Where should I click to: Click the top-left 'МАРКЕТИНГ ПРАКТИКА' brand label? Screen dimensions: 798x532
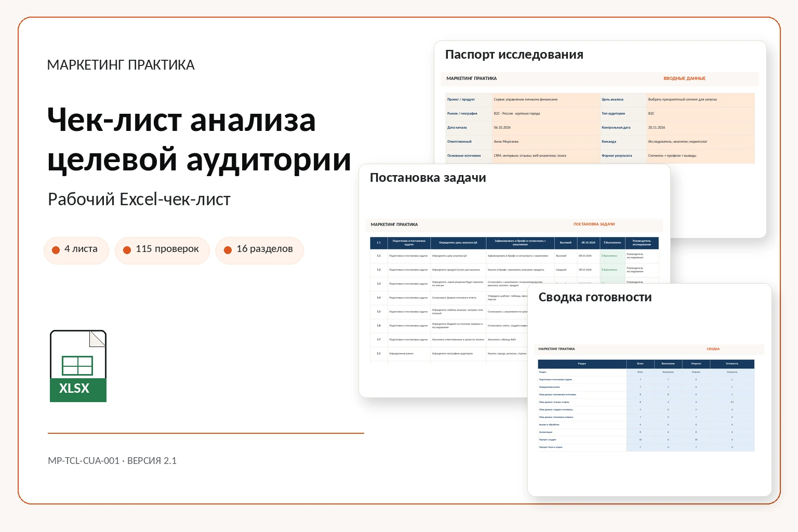[121, 65]
